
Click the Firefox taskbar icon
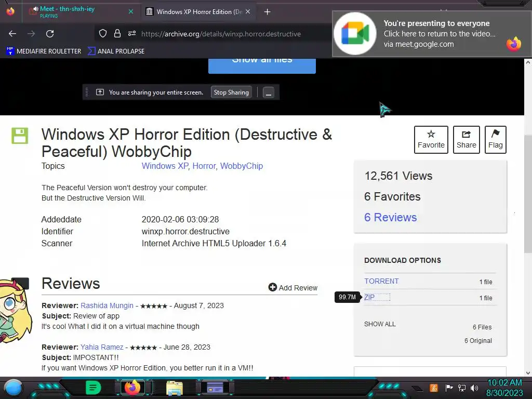(132, 388)
